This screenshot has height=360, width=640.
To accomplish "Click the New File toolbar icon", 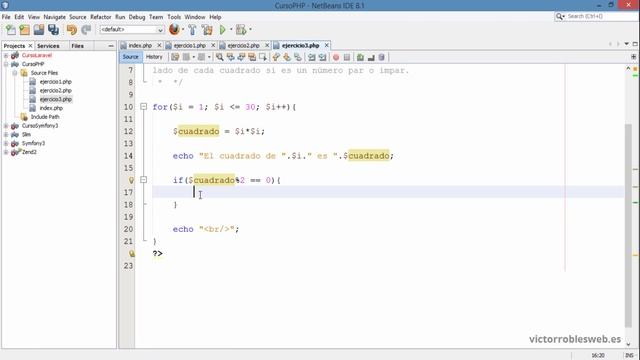I will (11, 30).
